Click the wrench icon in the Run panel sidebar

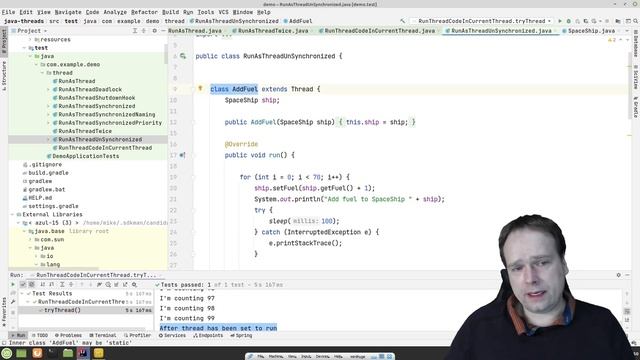click(x=13, y=302)
